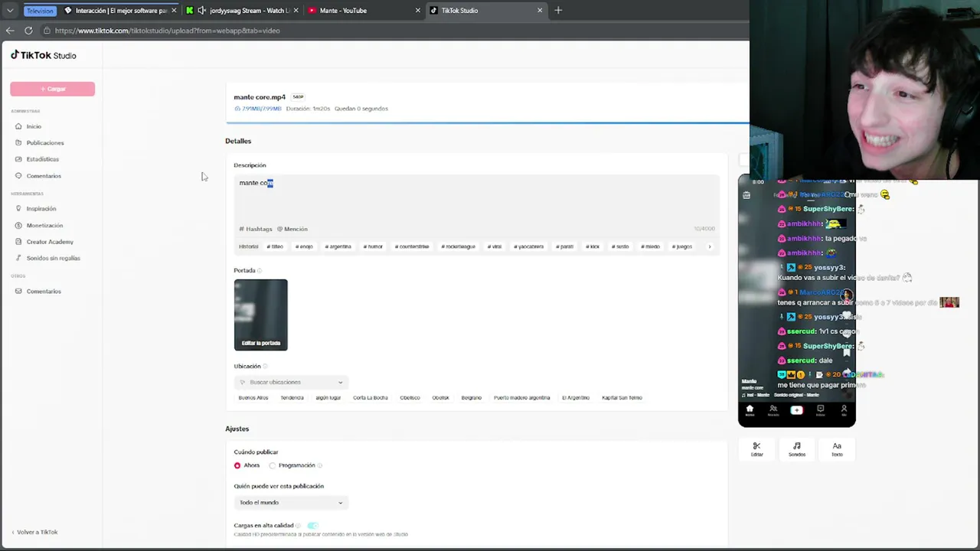The height and width of the screenshot is (551, 980).
Task: Expand the Buscar ubicaciones dropdown
Action: click(x=290, y=382)
